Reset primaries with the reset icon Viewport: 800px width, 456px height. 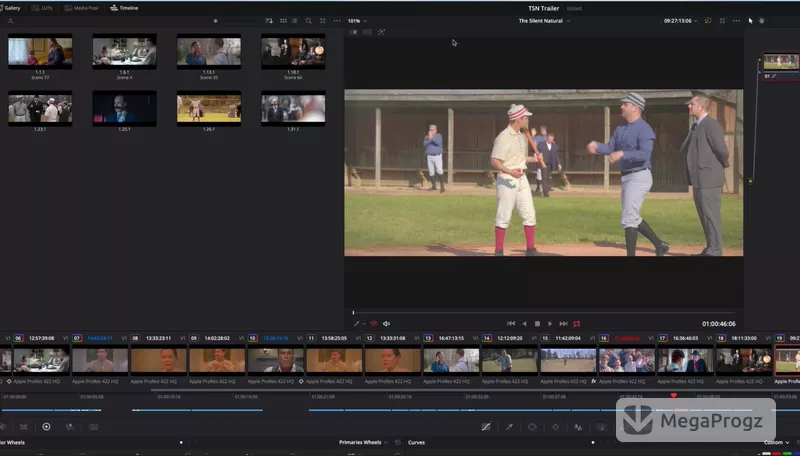[398, 442]
